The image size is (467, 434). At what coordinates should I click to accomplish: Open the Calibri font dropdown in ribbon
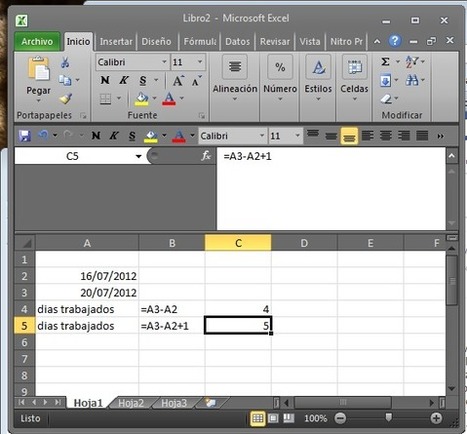164,62
